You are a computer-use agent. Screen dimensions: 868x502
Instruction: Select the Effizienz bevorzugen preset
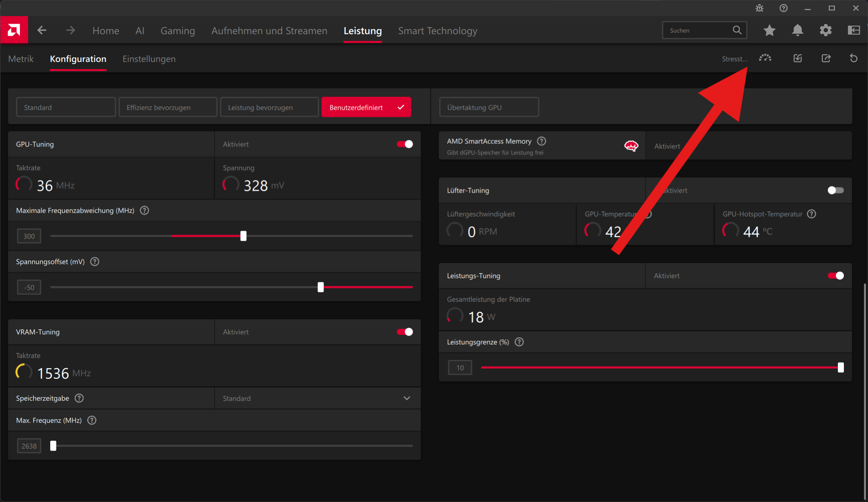point(168,107)
